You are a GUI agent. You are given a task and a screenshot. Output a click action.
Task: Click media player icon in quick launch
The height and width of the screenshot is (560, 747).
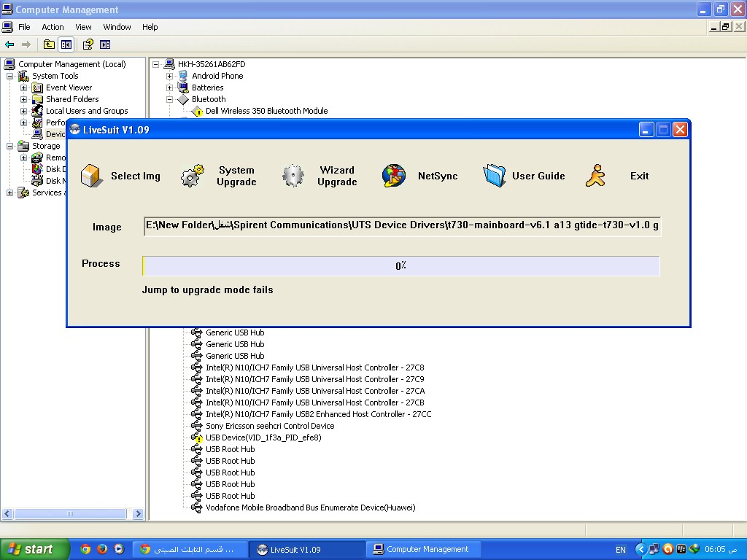pyautogui.click(x=119, y=549)
